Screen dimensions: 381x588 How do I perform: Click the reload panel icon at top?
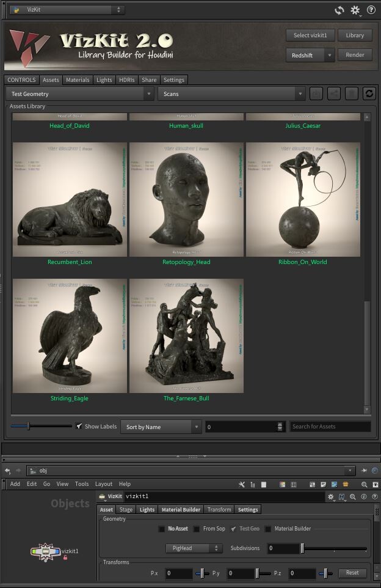click(x=339, y=10)
